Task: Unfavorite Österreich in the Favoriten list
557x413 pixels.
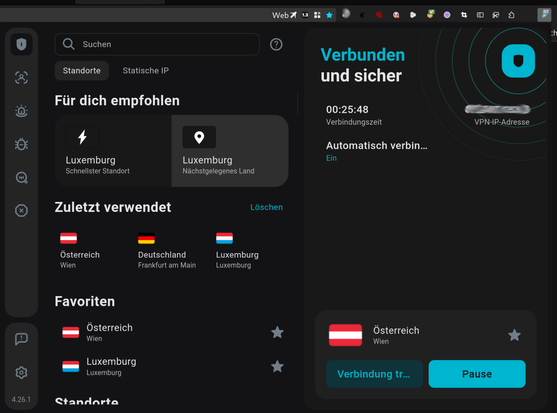Action: tap(277, 332)
